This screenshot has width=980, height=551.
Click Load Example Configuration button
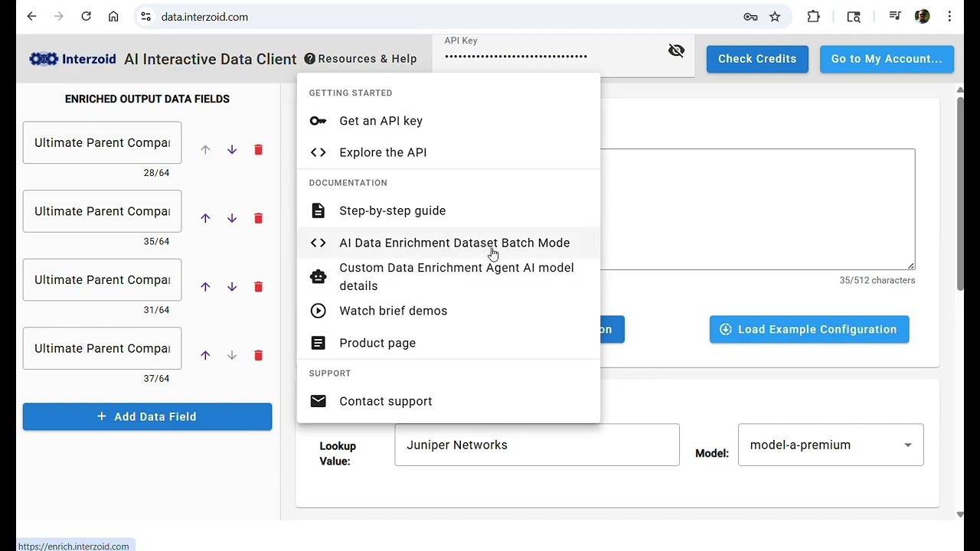pos(809,329)
